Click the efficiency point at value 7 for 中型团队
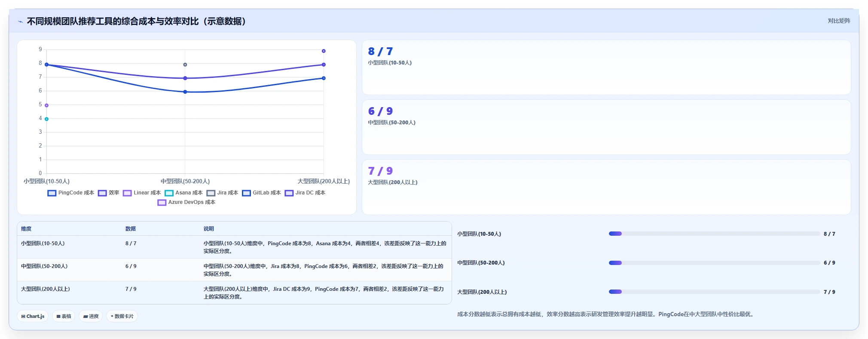 185,78
